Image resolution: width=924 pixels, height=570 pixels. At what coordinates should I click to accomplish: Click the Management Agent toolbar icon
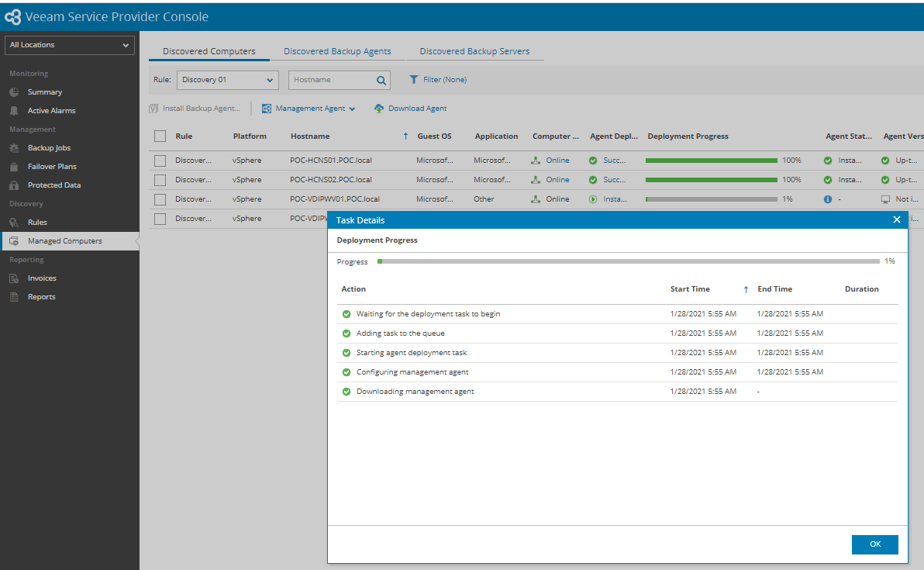tap(267, 109)
